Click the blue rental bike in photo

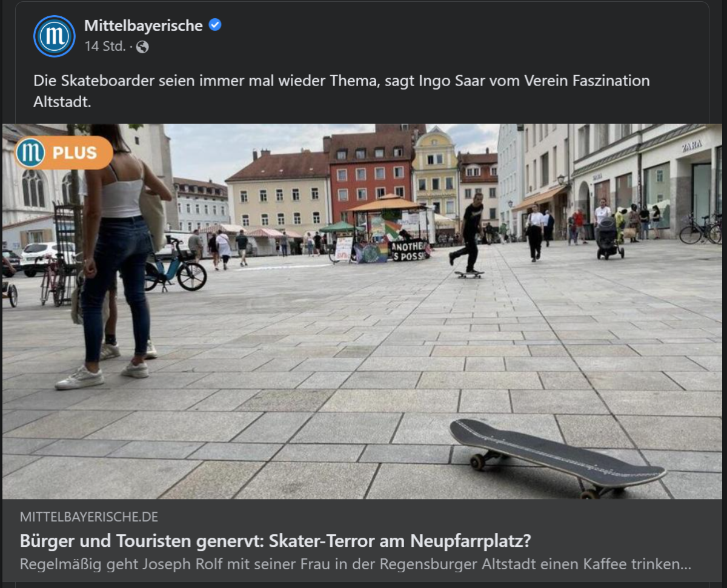click(x=175, y=266)
